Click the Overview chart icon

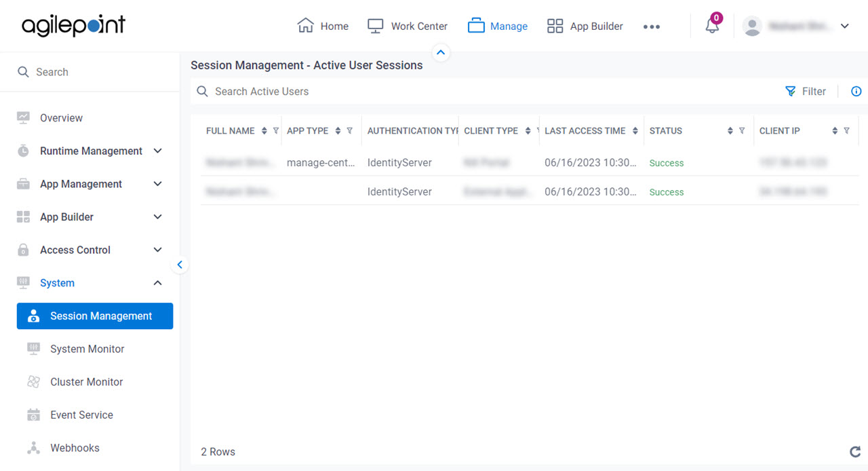pos(23,117)
